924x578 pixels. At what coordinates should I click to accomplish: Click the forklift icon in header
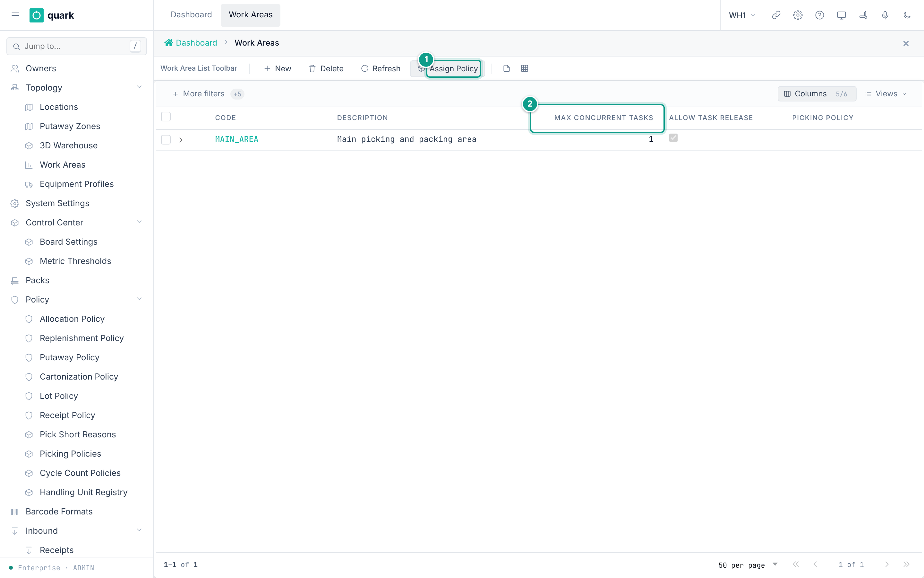click(863, 15)
